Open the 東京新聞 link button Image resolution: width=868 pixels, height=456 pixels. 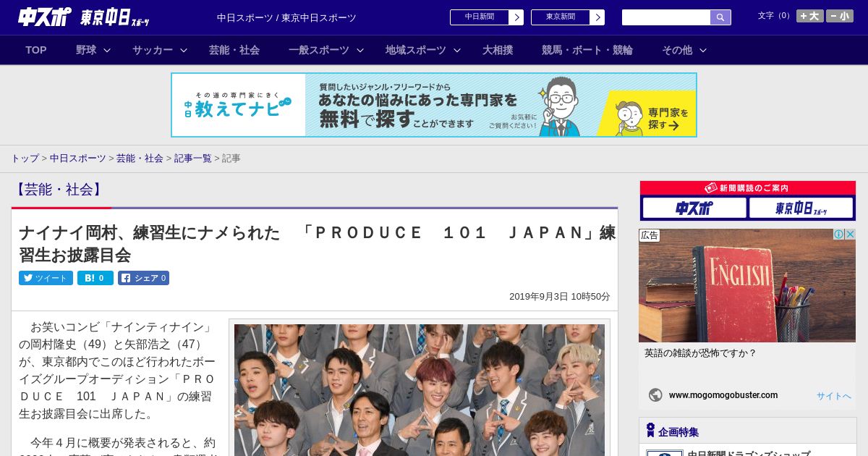click(560, 17)
